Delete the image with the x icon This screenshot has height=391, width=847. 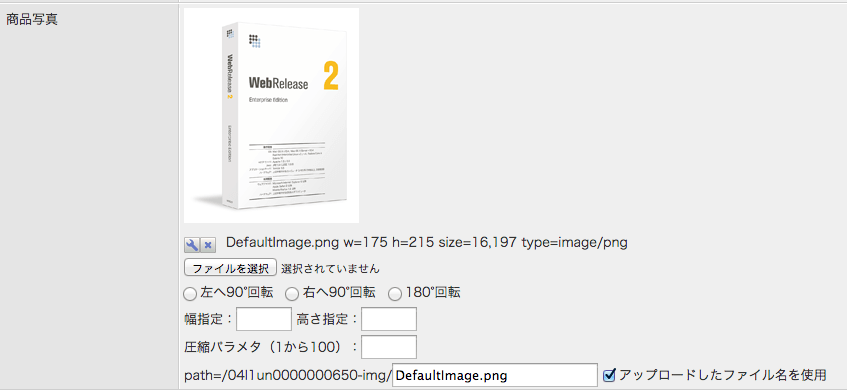click(x=209, y=245)
